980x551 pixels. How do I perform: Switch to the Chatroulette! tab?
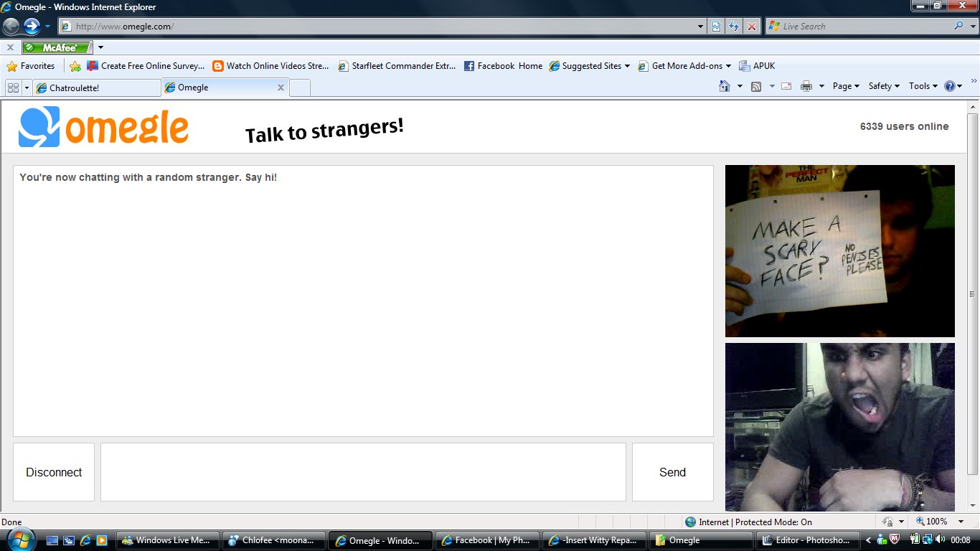pos(97,88)
